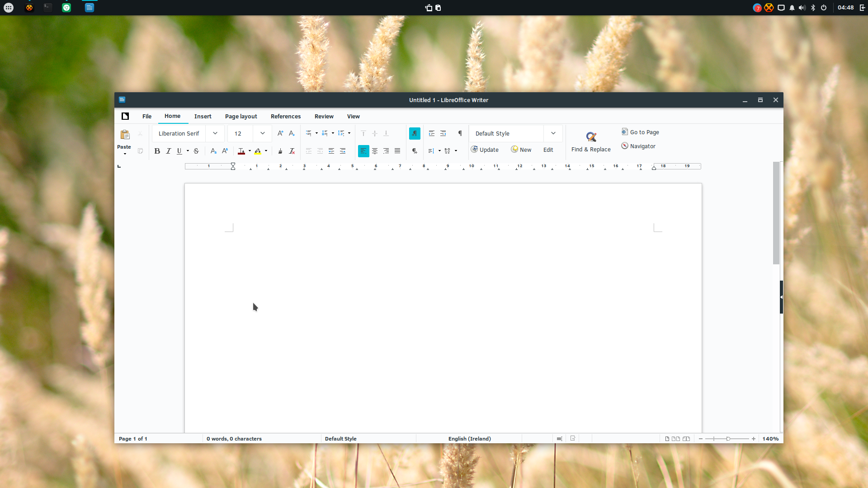Select single-page view in status bar
This screenshot has width=868, height=488.
[x=667, y=439]
